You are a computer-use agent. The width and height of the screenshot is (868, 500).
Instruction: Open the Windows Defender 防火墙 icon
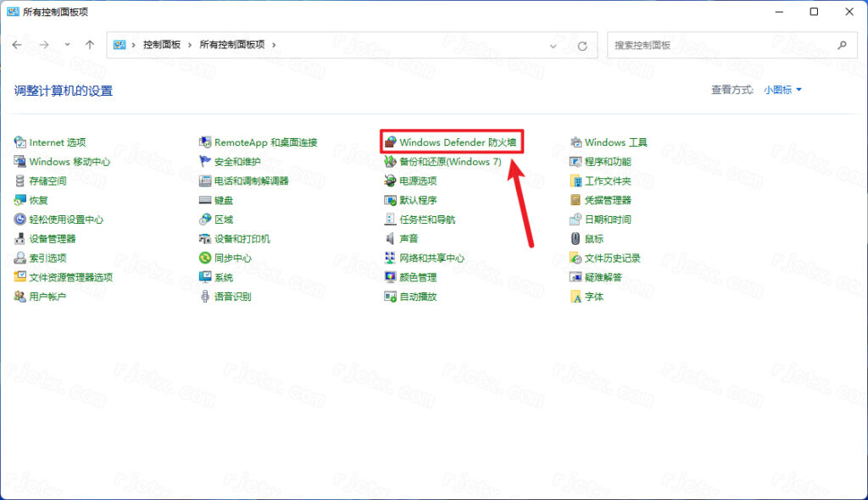click(390, 142)
